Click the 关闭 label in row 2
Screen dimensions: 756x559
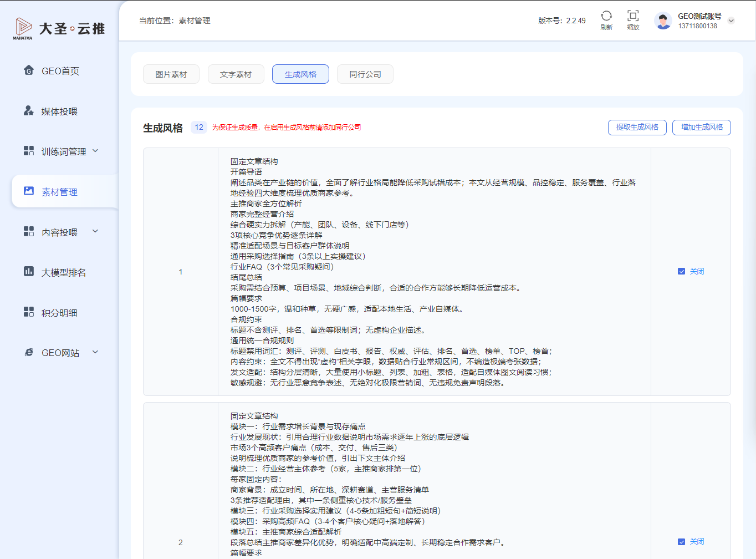click(697, 542)
